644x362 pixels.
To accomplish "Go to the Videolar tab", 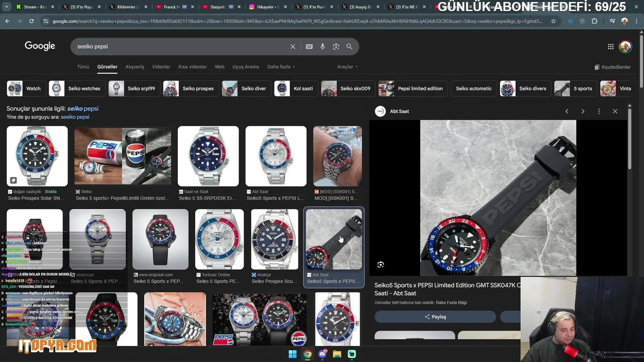I will [x=161, y=67].
